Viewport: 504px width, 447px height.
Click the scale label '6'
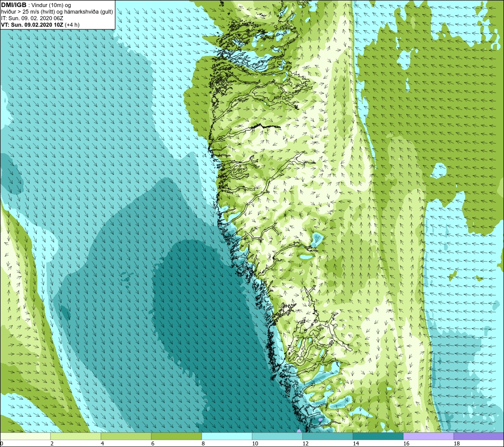click(x=153, y=443)
